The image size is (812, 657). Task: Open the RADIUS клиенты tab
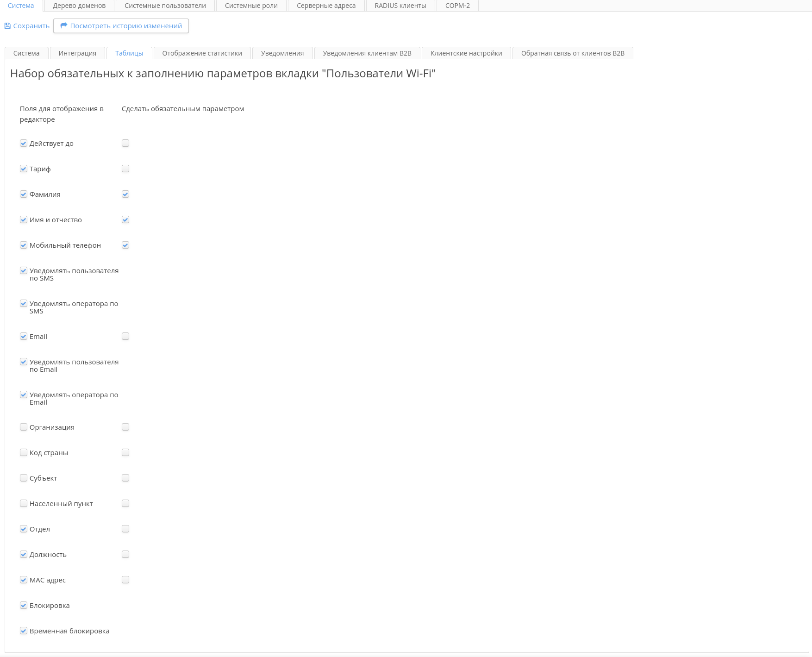(400, 6)
